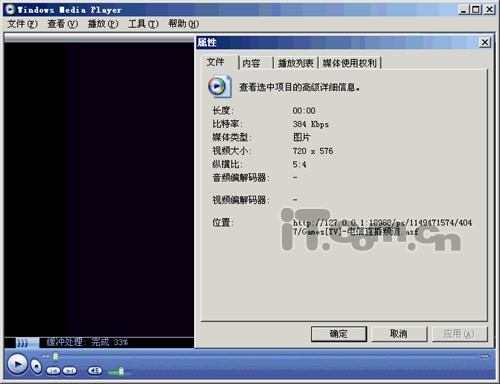The image size is (500, 384).
Task: Click the bitrate value 384 Kbps
Action: 311,124
